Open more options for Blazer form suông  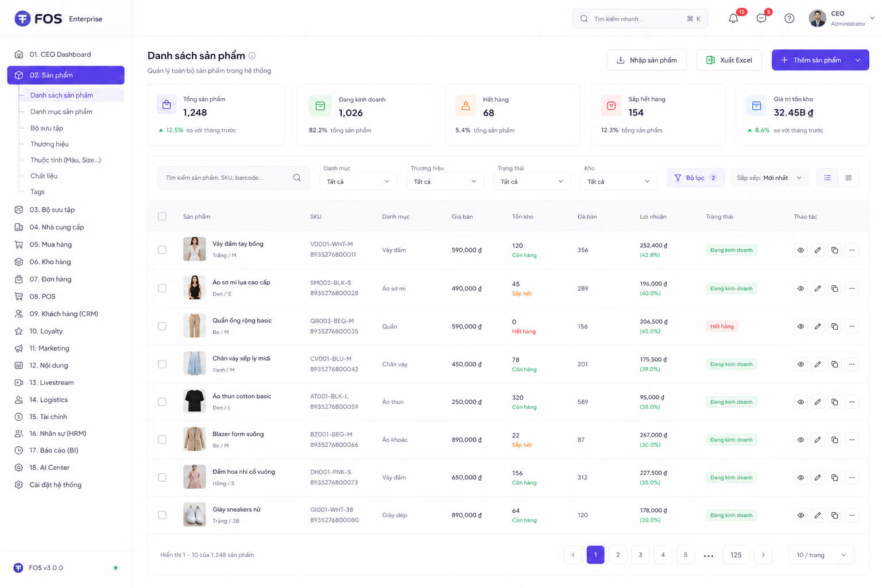coord(852,440)
